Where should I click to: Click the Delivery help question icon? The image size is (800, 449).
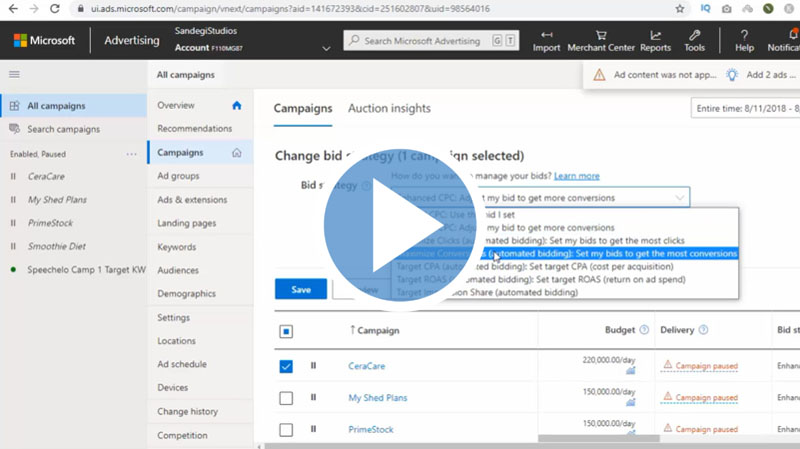point(704,330)
